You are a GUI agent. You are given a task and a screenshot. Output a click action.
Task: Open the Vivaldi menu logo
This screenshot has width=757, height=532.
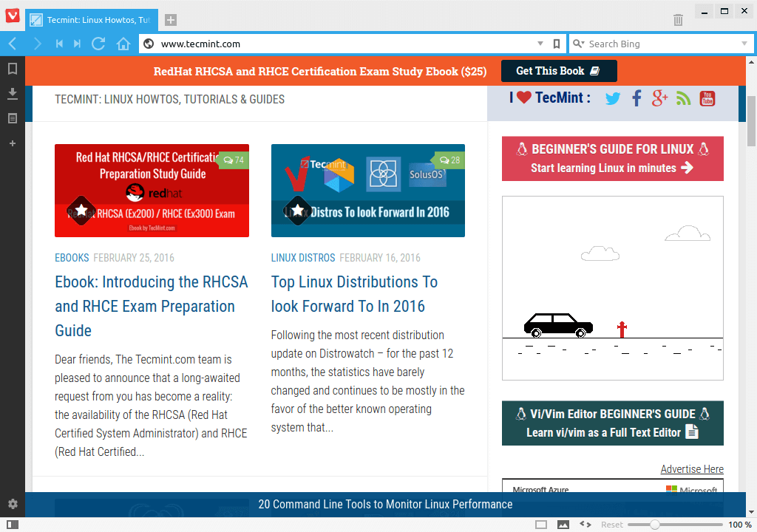point(12,16)
